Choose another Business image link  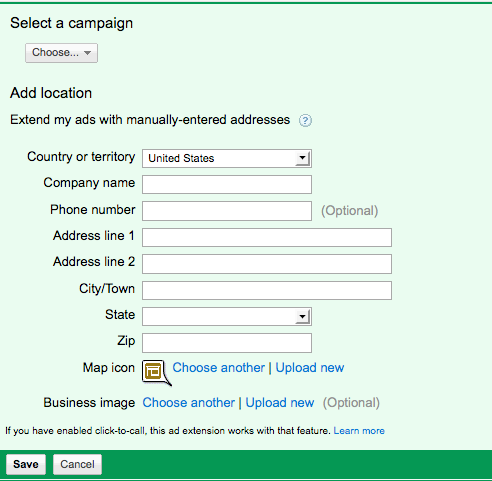tap(189, 403)
